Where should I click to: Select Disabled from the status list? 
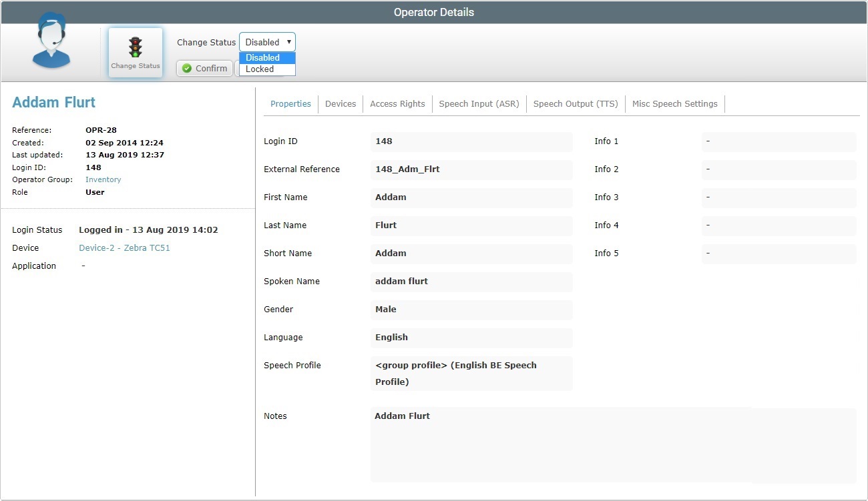pyautogui.click(x=267, y=58)
